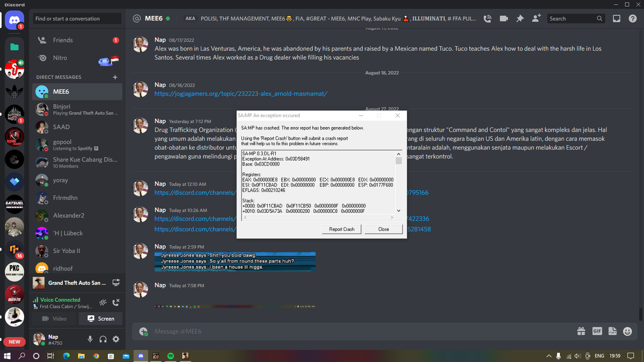The width and height of the screenshot is (644, 362).
Task: Open the Binjori conversation
Action: tap(77, 109)
